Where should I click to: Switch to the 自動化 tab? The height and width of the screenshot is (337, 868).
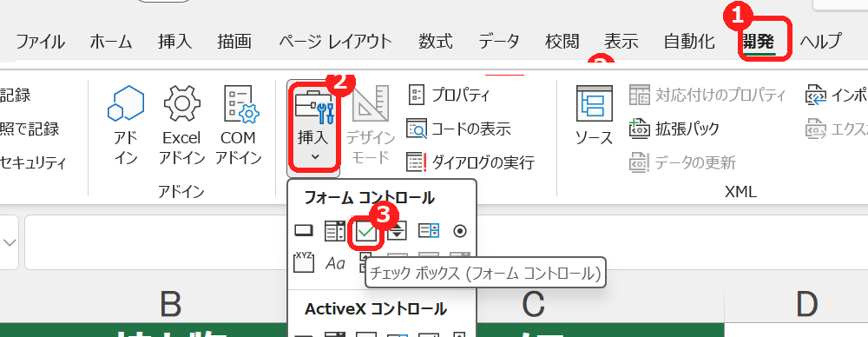(x=689, y=42)
